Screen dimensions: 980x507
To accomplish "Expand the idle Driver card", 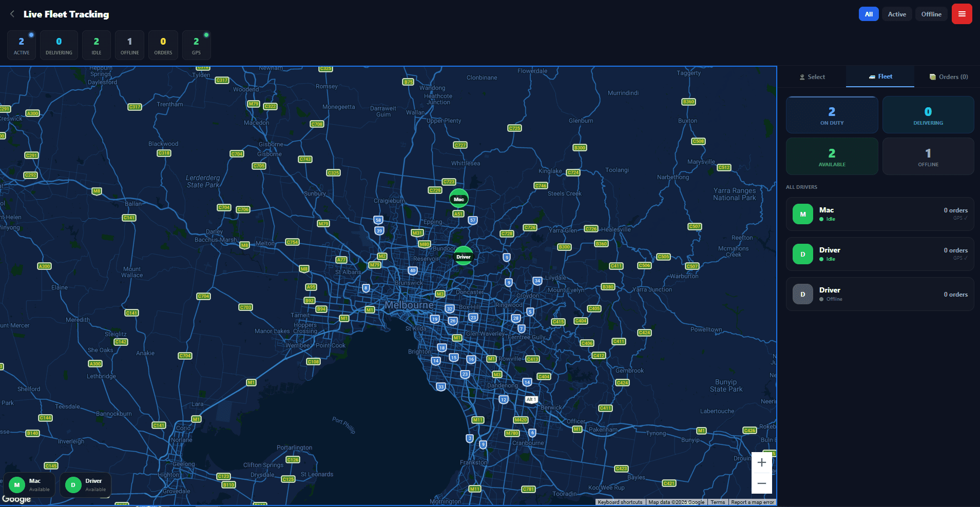I will [x=879, y=254].
